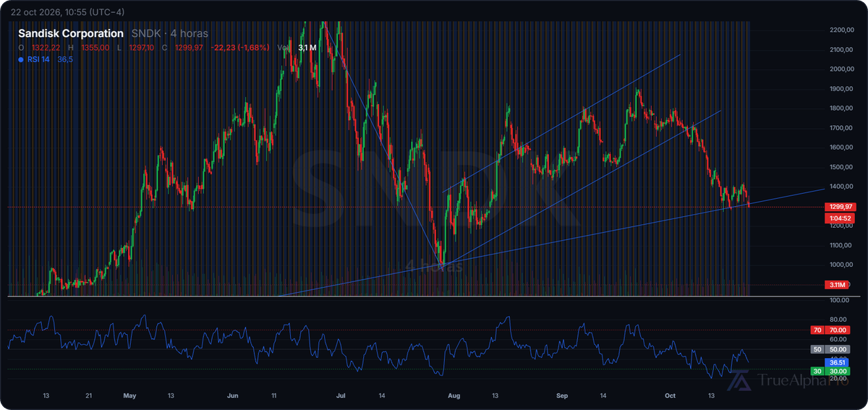Click the Sandisk Corporation chart title
The image size is (868, 410).
[x=71, y=33]
